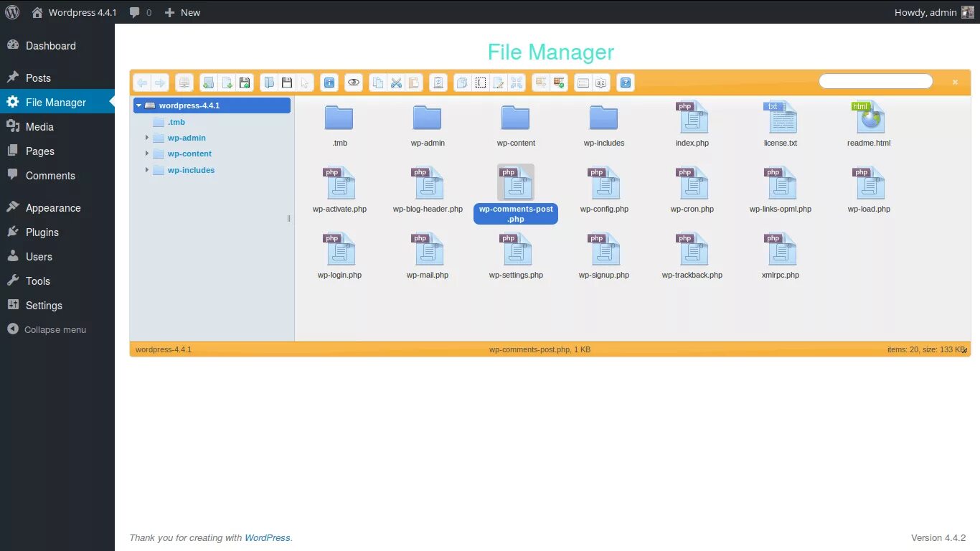Click the Create archive toolbar icon
Viewport: 980px width, 551px height.
[x=559, y=83]
